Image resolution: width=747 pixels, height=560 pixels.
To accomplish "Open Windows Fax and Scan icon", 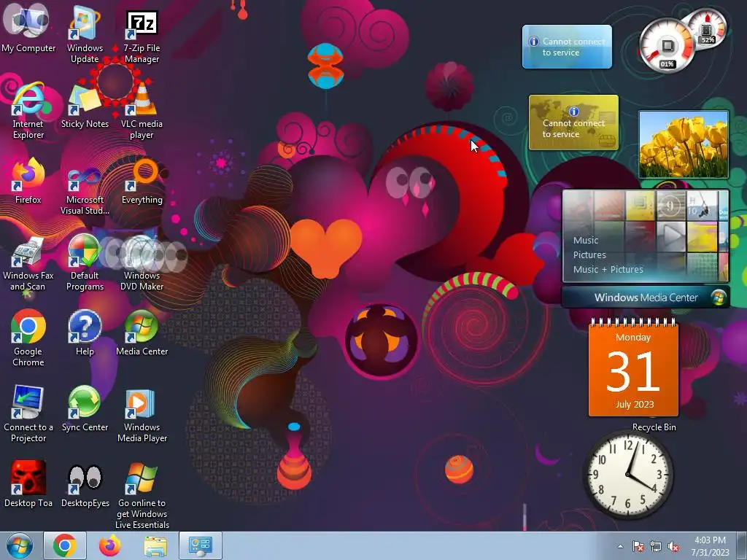I will point(28,262).
